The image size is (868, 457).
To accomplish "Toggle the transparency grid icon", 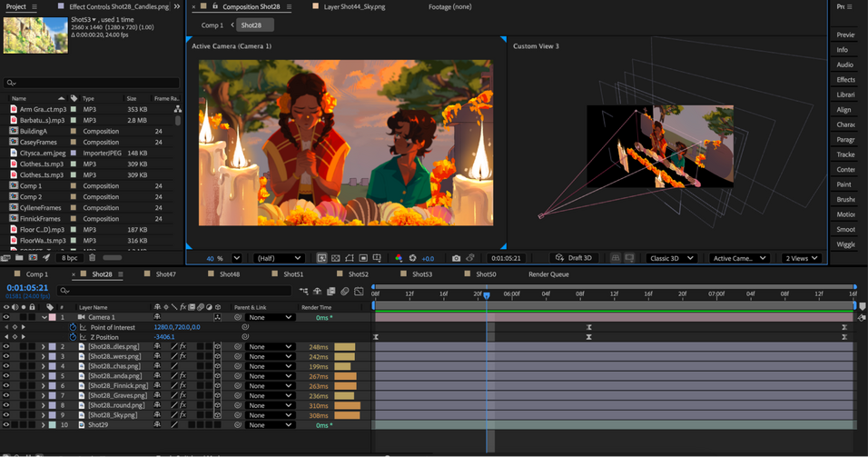I will (335, 258).
